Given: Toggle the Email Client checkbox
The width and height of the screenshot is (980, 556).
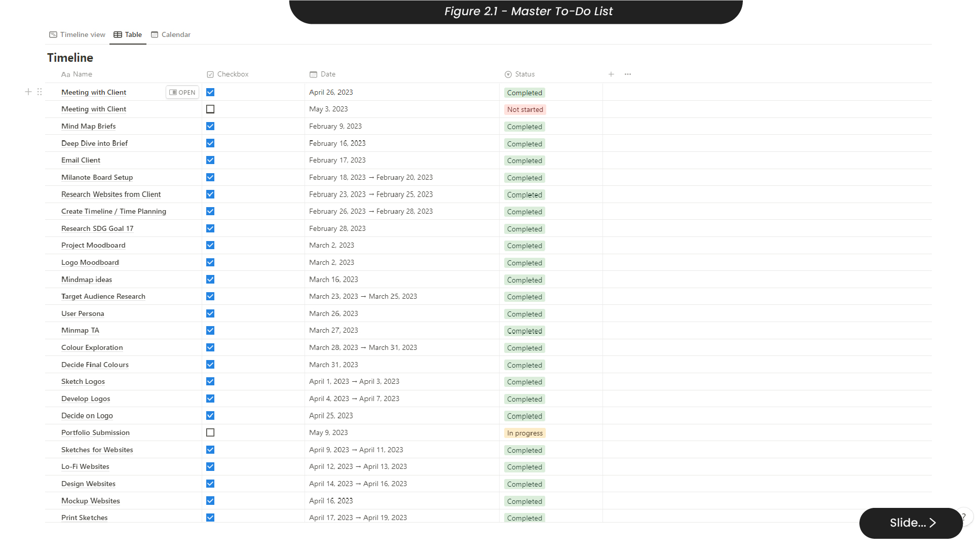Looking at the screenshot, I should tap(210, 160).
